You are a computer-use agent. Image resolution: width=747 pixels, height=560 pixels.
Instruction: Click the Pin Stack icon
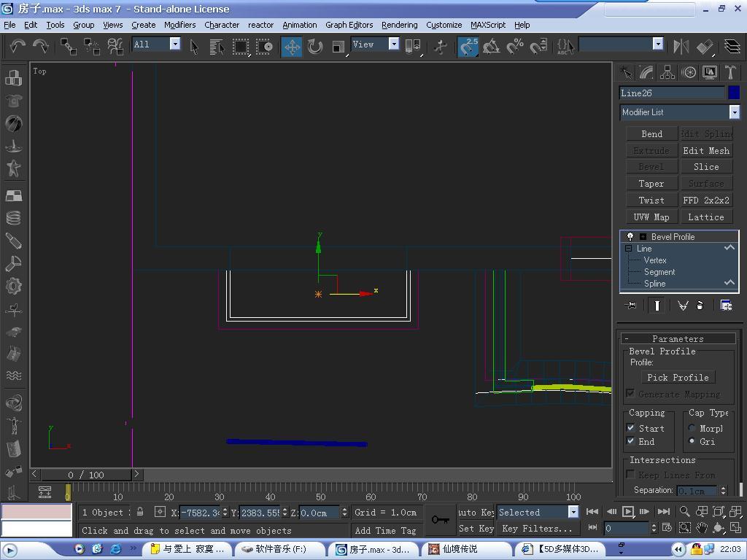[x=630, y=306]
